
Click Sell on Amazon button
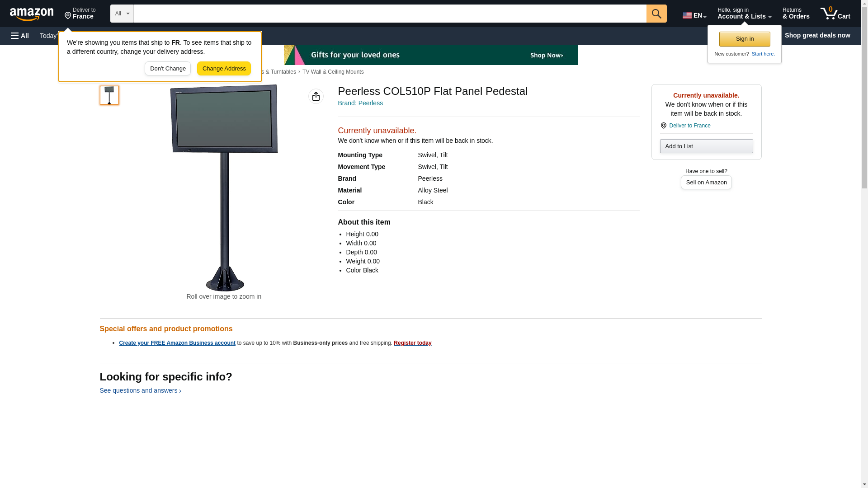(706, 182)
